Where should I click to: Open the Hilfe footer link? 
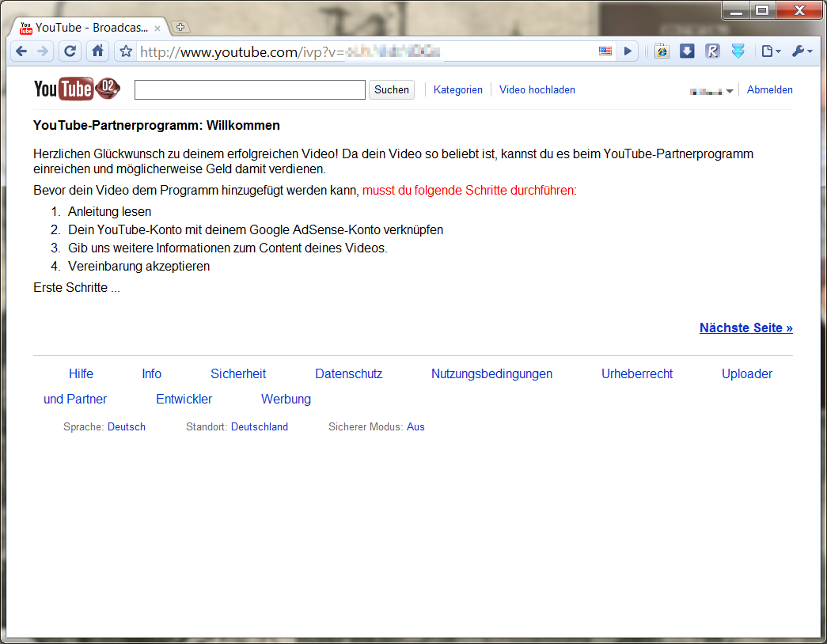coord(81,373)
